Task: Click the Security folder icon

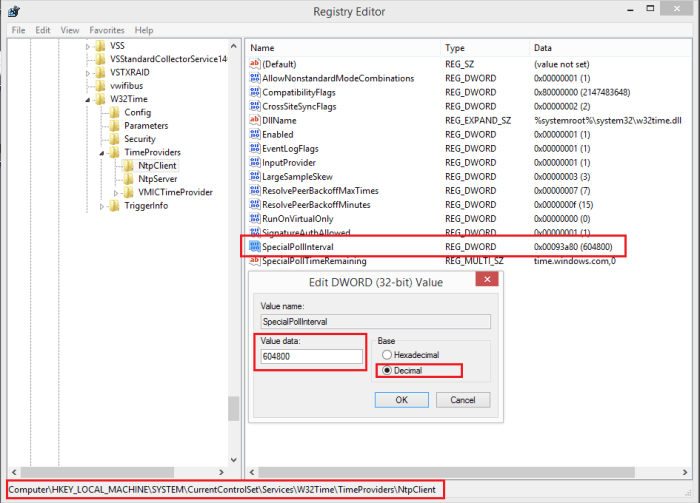Action: (x=115, y=139)
